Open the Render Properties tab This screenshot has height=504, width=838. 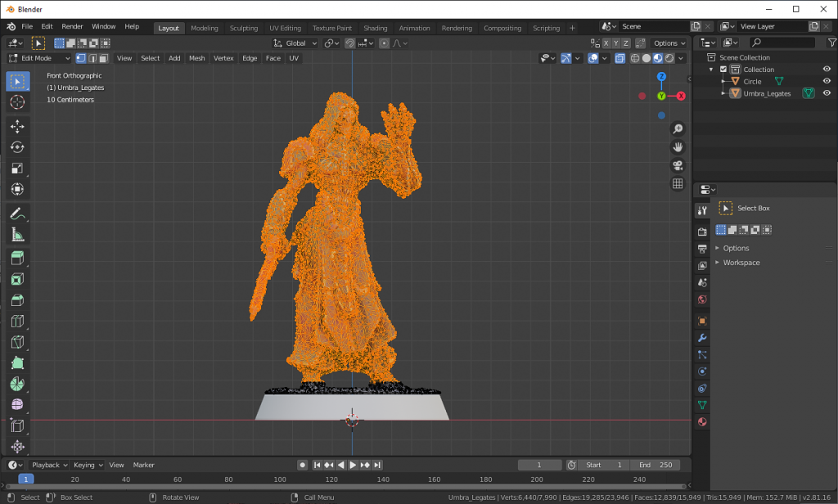pos(702,230)
